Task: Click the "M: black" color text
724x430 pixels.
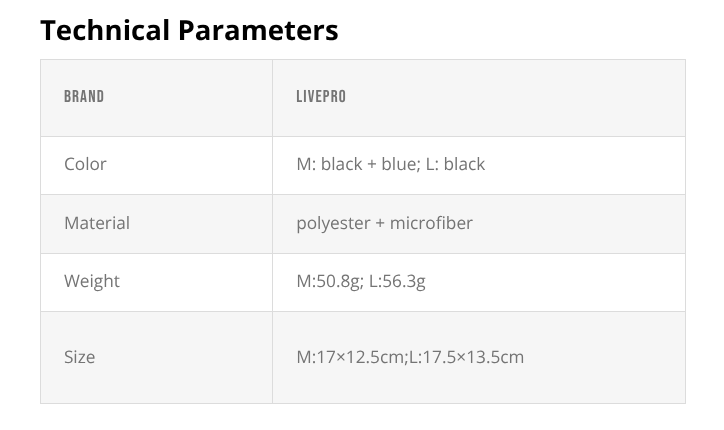Action: (x=329, y=164)
